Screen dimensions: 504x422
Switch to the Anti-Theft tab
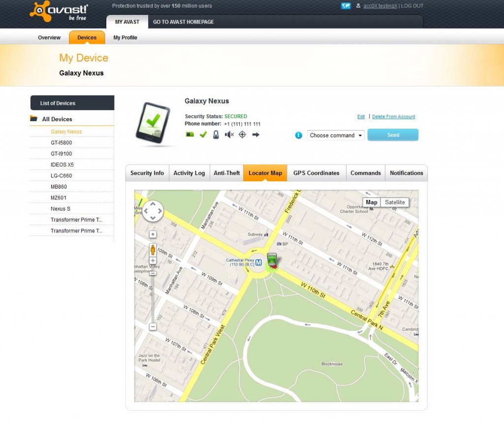[226, 173]
